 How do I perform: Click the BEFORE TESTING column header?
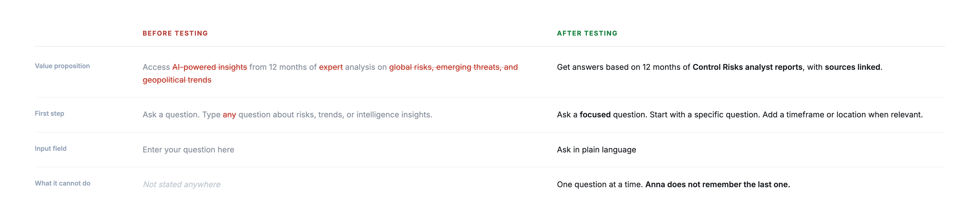(x=175, y=33)
